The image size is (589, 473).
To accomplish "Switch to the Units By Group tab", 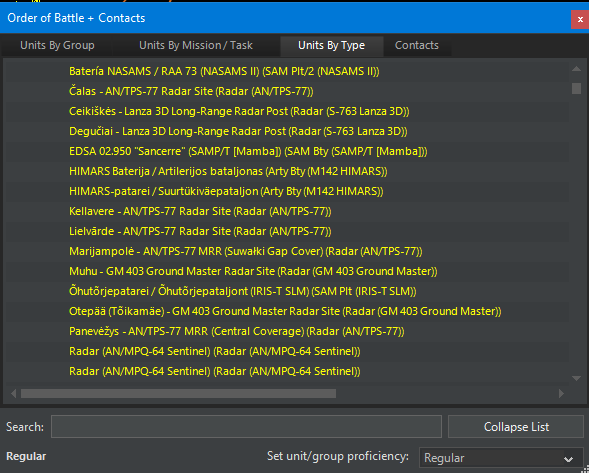I will coord(57,45).
